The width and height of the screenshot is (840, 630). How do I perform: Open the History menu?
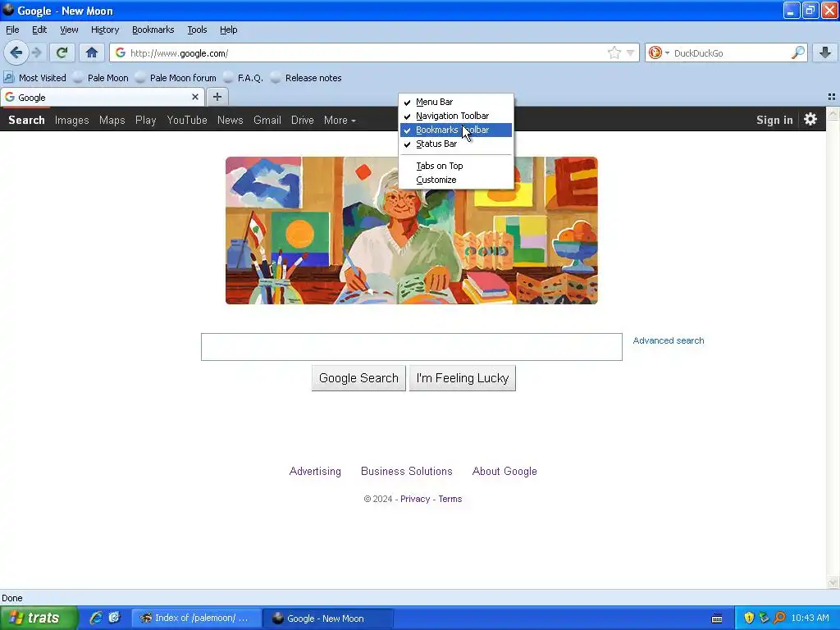tap(105, 30)
